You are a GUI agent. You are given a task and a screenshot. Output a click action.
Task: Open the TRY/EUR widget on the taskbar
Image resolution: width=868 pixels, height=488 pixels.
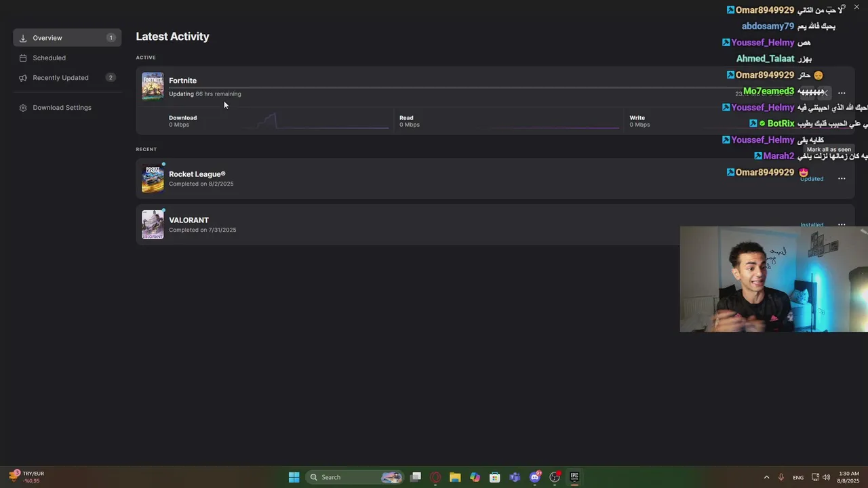[x=27, y=477]
